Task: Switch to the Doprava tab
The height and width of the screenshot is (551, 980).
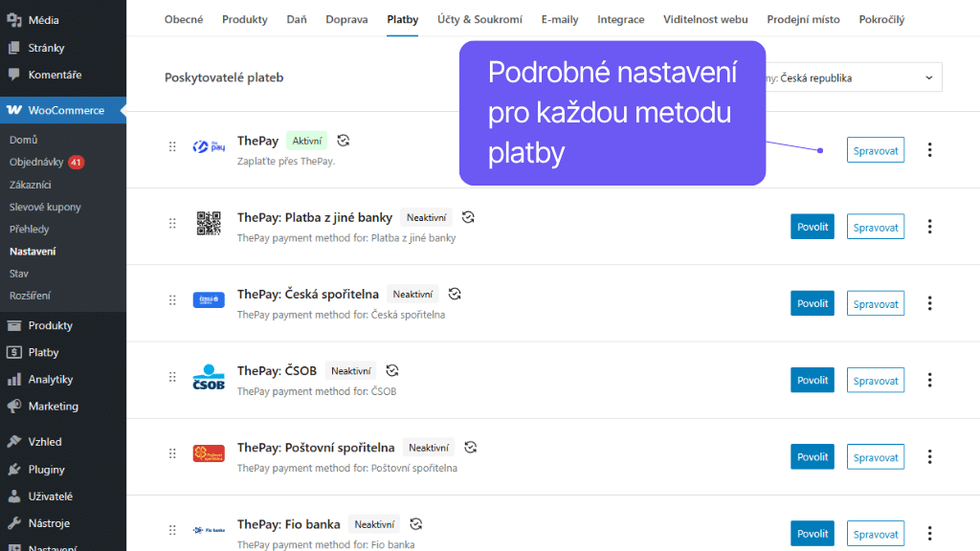Action: pos(346,19)
